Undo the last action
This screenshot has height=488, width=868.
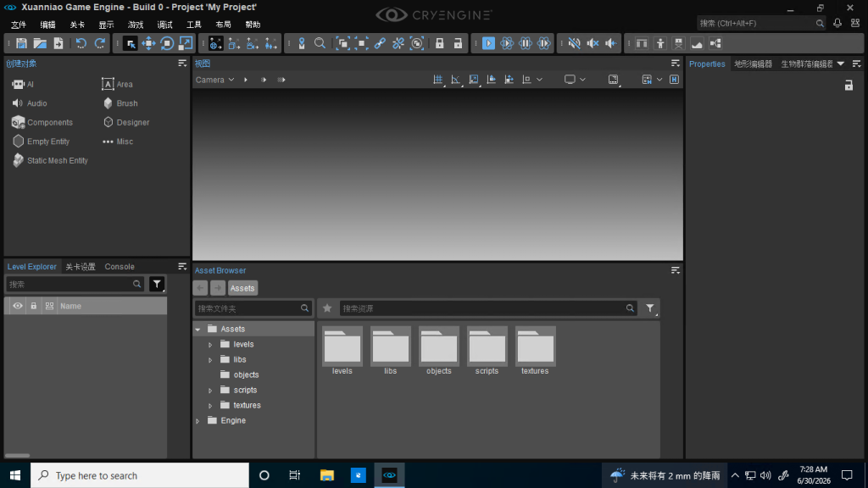point(81,43)
